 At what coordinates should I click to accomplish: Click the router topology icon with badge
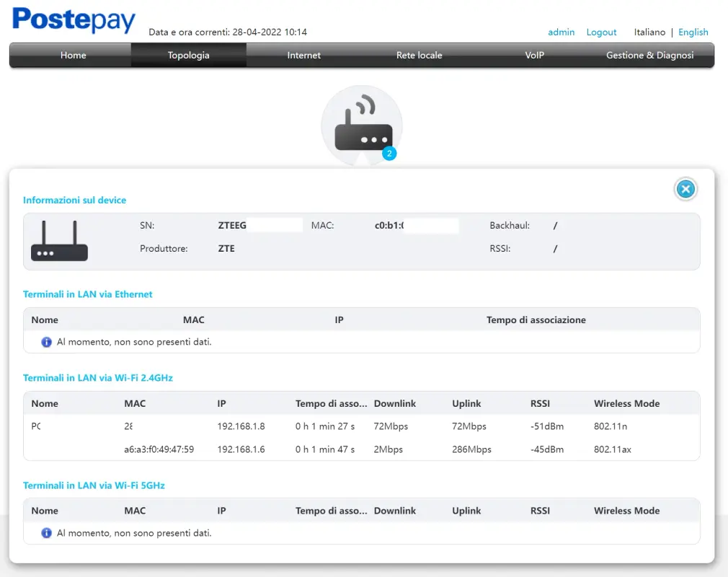(x=362, y=125)
